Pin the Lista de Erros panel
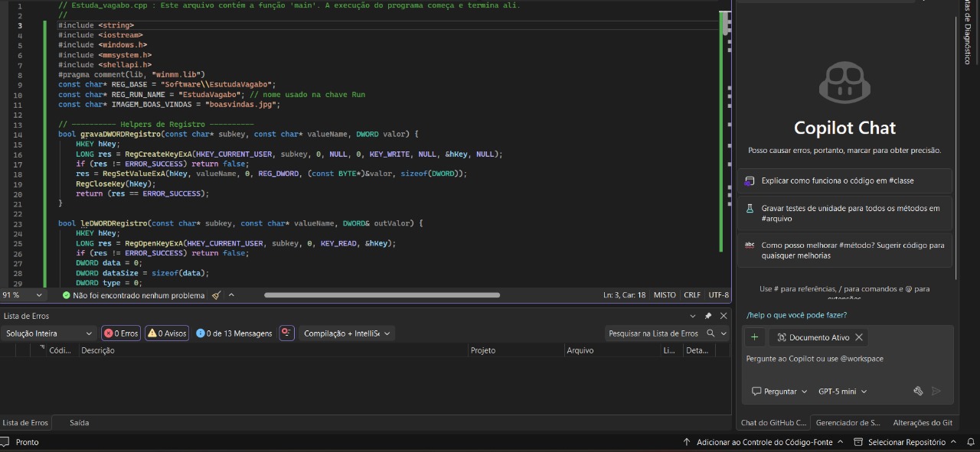 (708, 316)
